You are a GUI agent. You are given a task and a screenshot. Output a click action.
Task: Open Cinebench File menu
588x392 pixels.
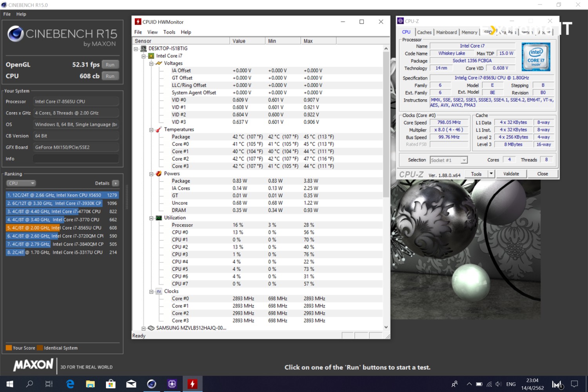7,14
